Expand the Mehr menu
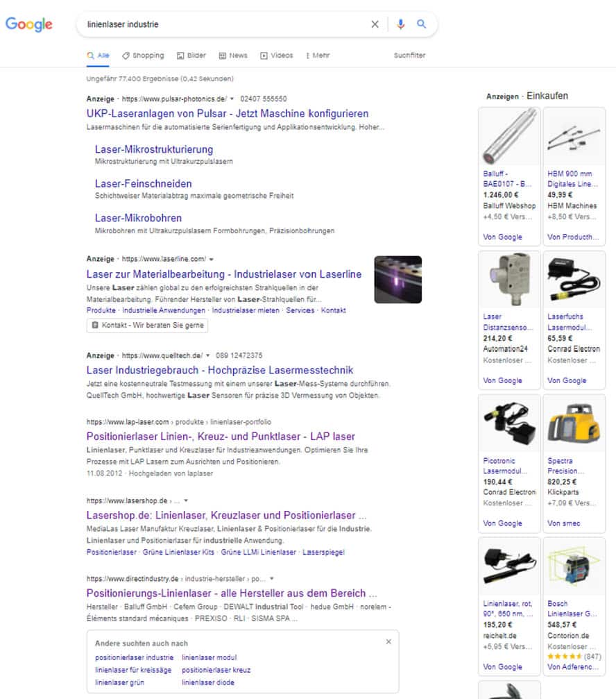This screenshot has width=616, height=699. pos(318,56)
